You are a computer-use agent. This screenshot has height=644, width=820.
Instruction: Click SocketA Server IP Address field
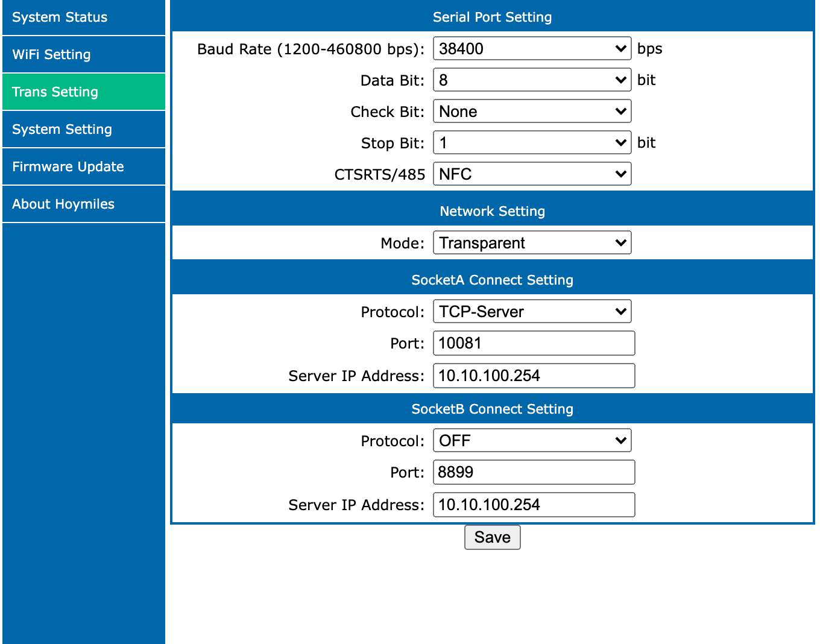[x=534, y=376]
